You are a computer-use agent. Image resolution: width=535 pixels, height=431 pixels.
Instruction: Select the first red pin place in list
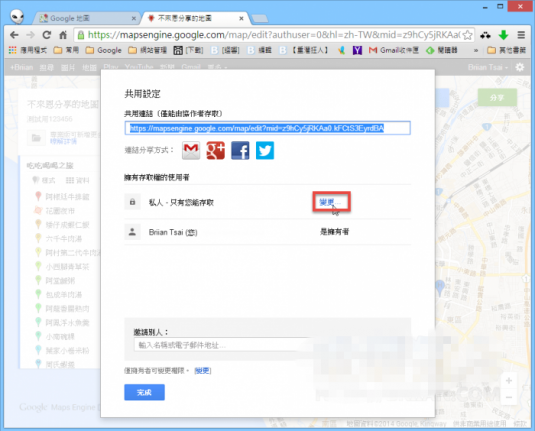tap(61, 197)
